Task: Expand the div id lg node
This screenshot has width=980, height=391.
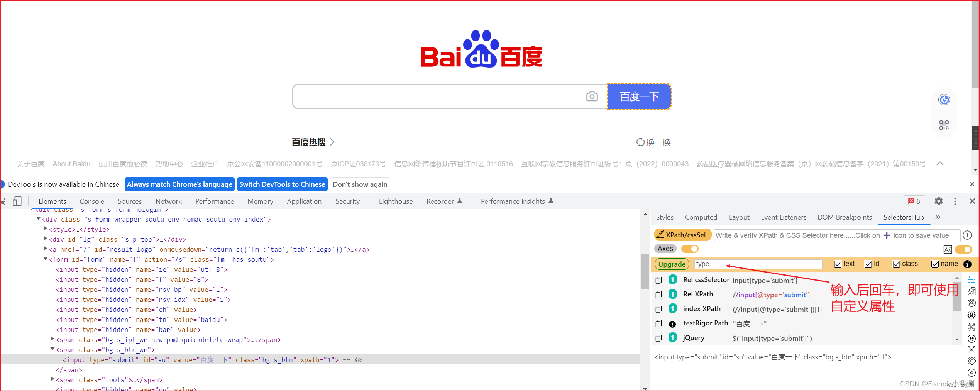Action: click(x=46, y=239)
